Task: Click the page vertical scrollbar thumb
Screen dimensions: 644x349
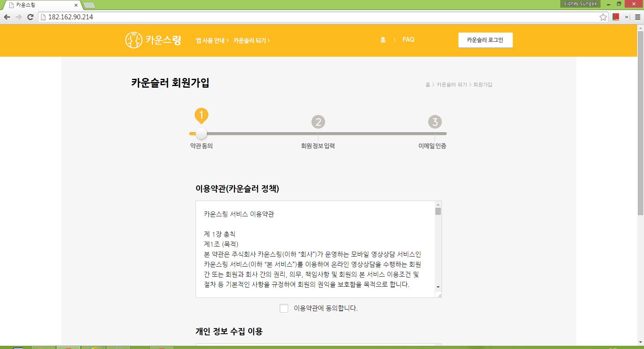Action: 640,123
